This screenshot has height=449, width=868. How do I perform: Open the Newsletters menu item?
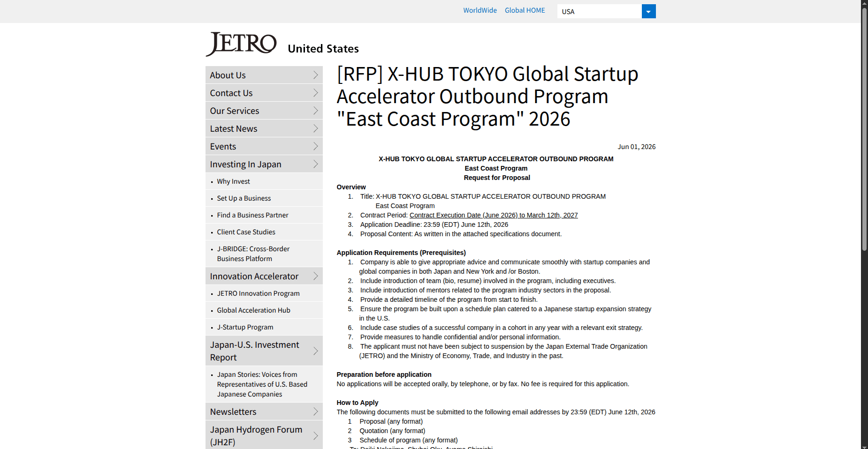264,412
